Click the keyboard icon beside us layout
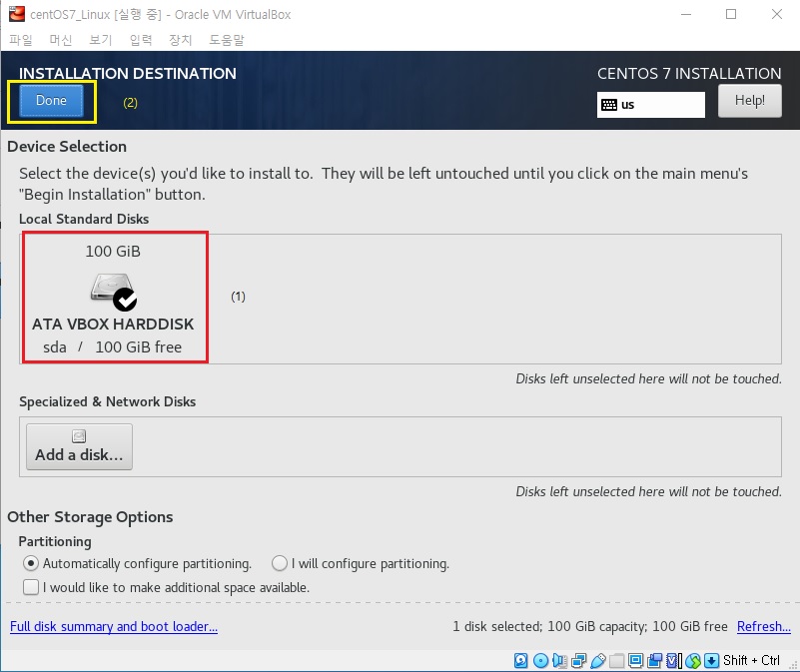 tap(609, 105)
